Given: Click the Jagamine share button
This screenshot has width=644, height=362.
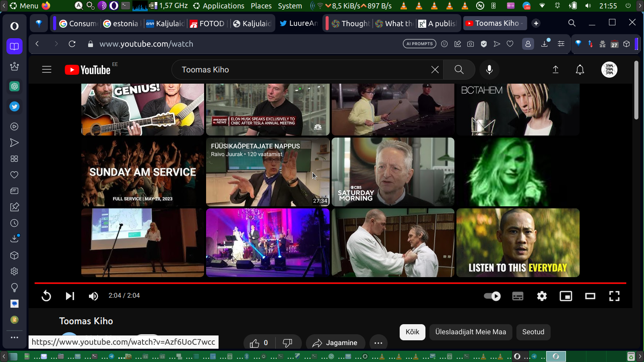Looking at the screenshot, I should [335, 343].
